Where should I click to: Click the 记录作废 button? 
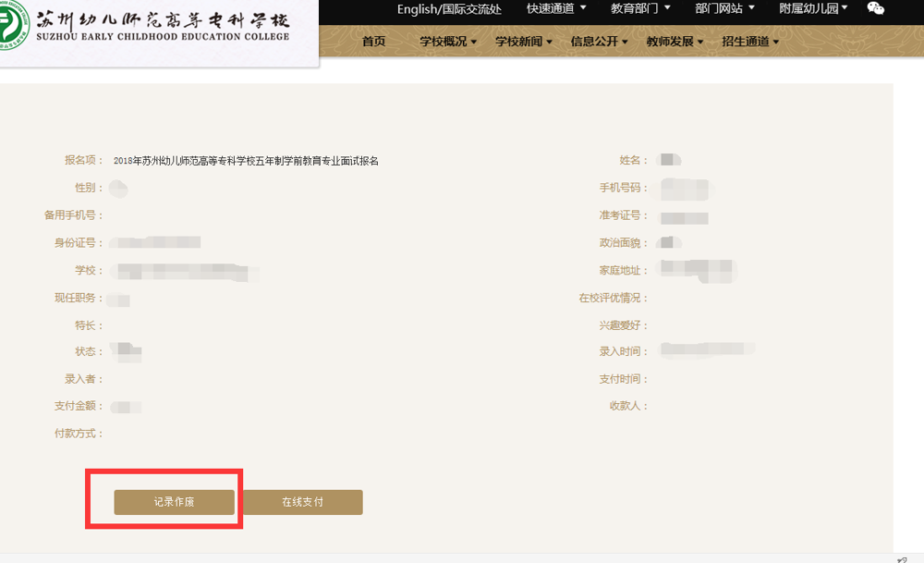[174, 502]
